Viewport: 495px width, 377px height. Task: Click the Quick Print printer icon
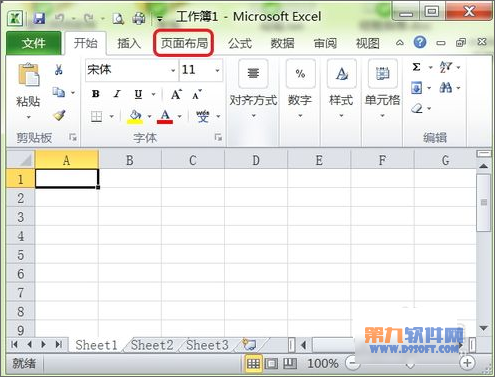pyautogui.click(x=139, y=18)
